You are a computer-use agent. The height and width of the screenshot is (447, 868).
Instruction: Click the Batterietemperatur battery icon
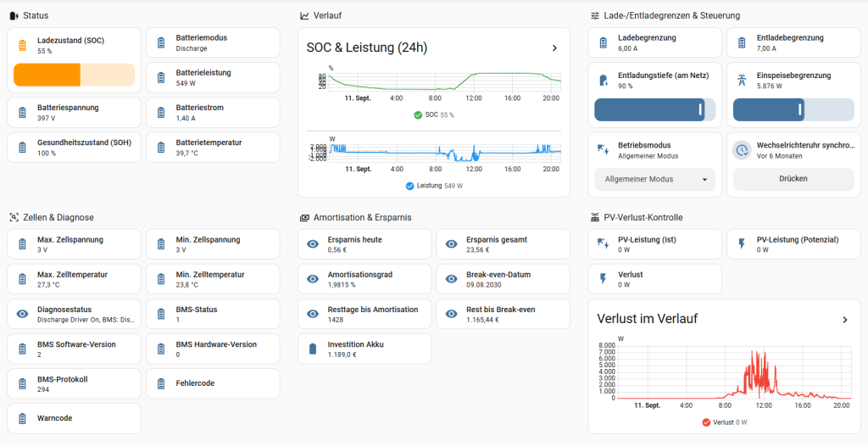click(161, 148)
